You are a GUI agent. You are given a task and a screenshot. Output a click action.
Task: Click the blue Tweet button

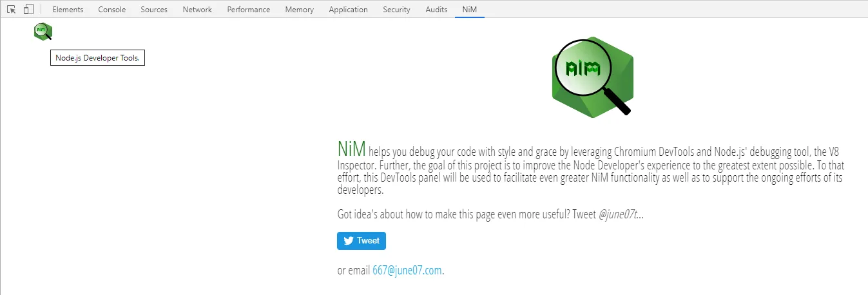click(362, 241)
